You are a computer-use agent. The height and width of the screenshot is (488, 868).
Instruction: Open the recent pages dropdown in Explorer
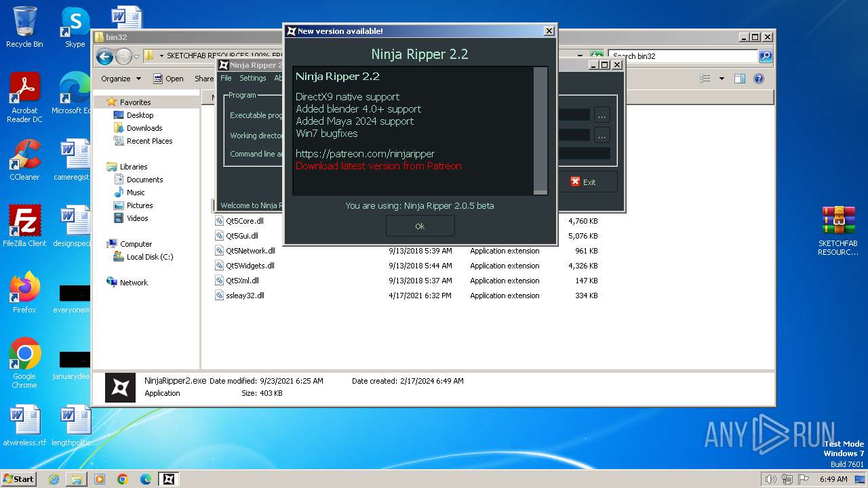coord(137,56)
